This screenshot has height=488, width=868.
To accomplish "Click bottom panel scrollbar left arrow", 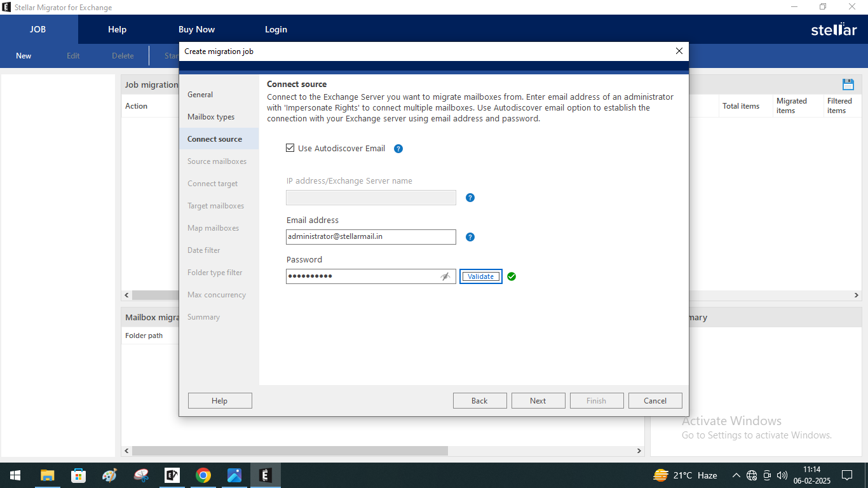I will point(126,451).
